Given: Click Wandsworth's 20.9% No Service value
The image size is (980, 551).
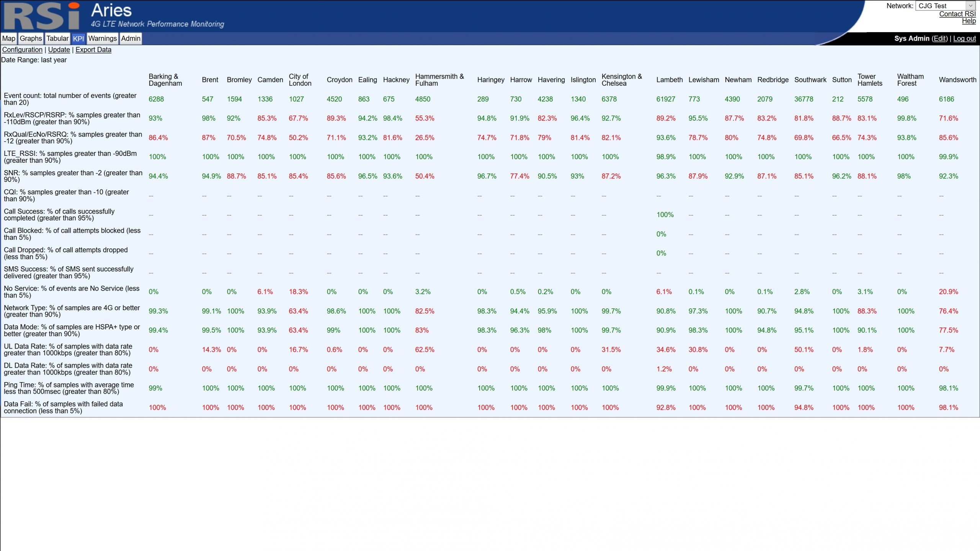Looking at the screenshot, I should 948,292.
